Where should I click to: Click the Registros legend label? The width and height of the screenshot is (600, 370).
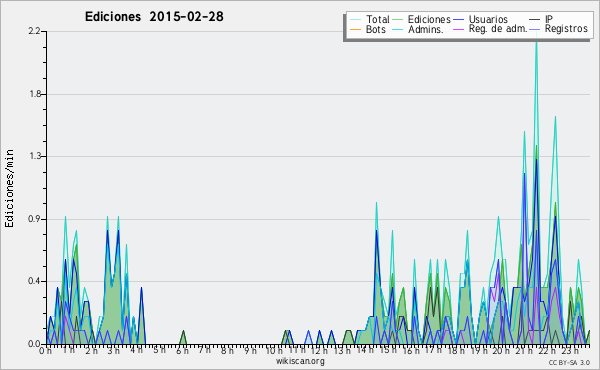coord(566,29)
